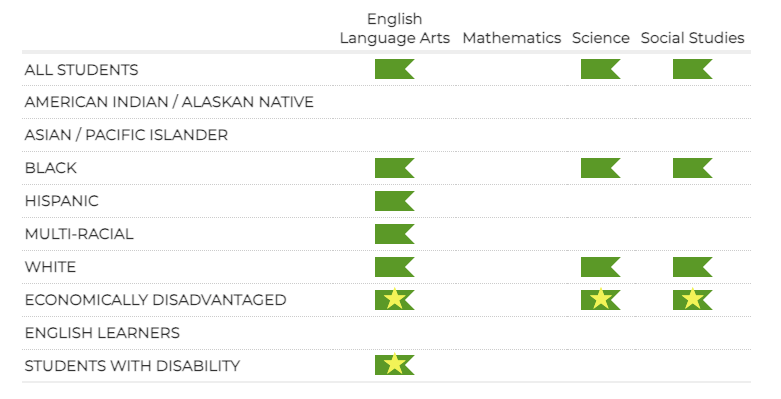Click the Hispanic English Language Arts flag

point(394,201)
